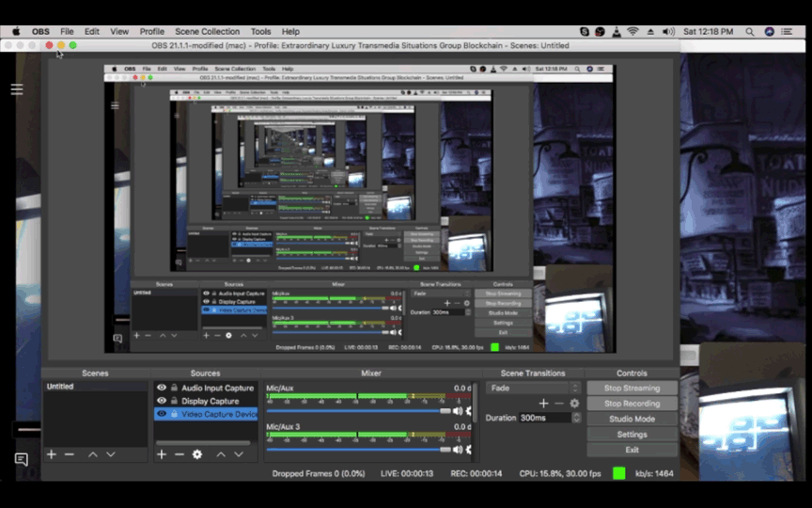The height and width of the screenshot is (508, 812).
Task: Click the LIVE: 00:00:13 status text
Action: click(407, 474)
